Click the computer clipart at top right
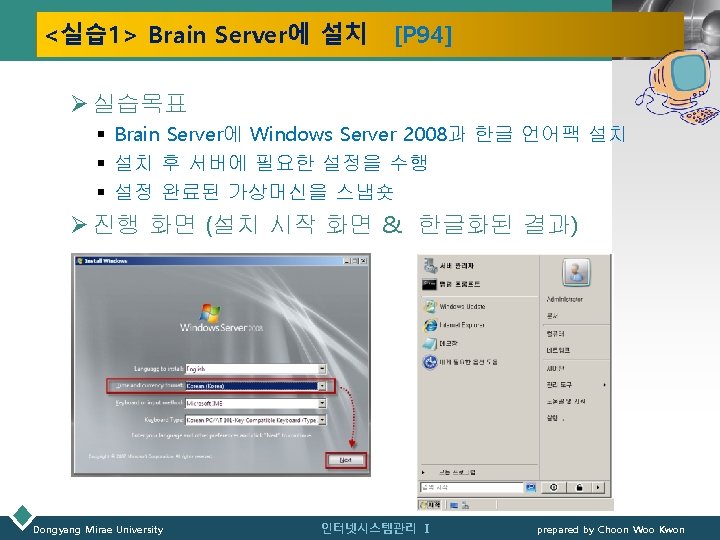Viewport: 720px width, 540px height. 677,87
